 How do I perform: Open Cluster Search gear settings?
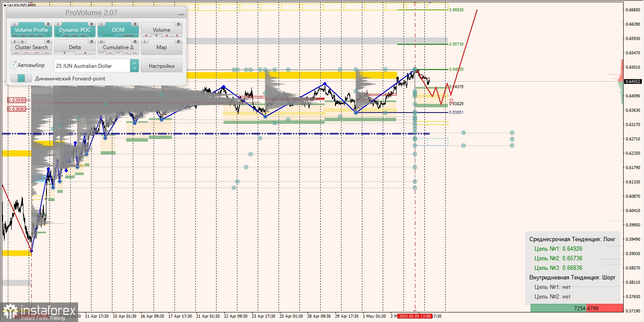pos(48,41)
